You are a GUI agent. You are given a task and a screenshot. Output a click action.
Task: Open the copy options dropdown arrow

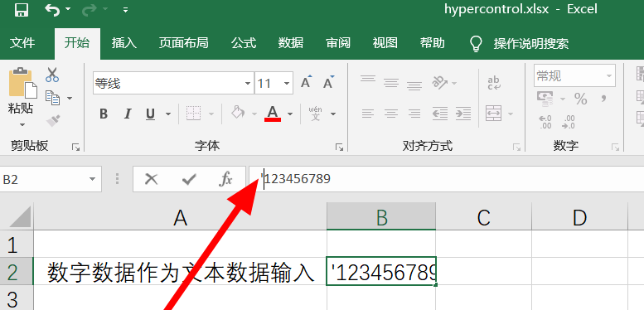tap(70, 98)
